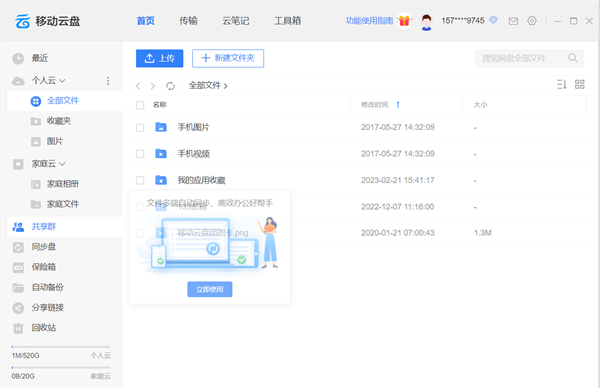Screen dimensions: 600x388
Task: Expand the 全部文件 breadcrumb arrow
Action: 225,86
